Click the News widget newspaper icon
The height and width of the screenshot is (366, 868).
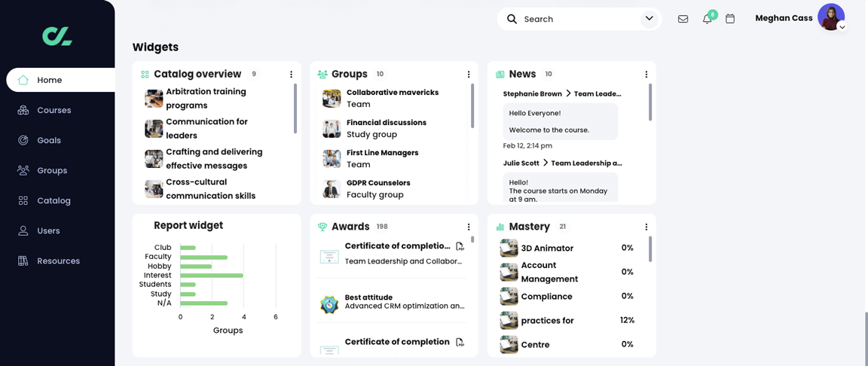pos(500,74)
